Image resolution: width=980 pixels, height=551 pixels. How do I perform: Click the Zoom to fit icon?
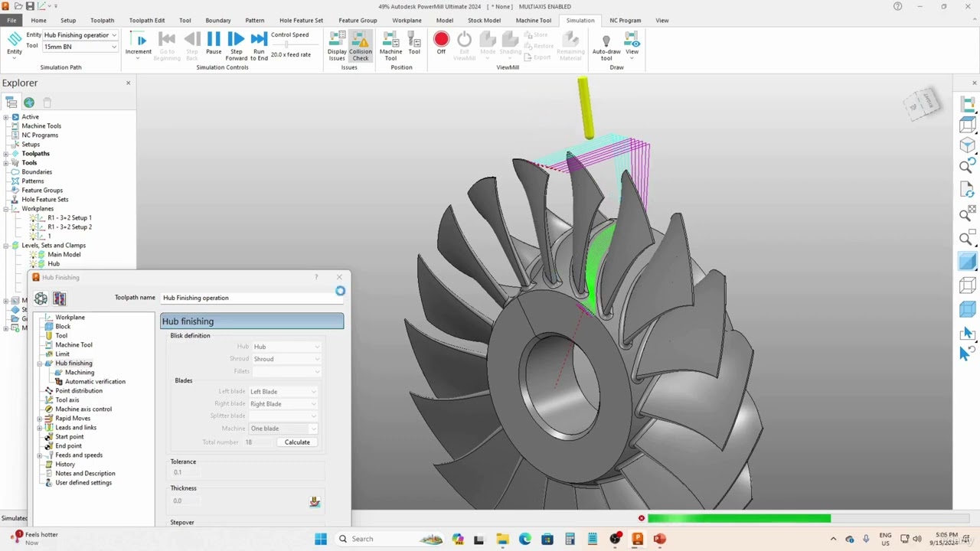[968, 214]
